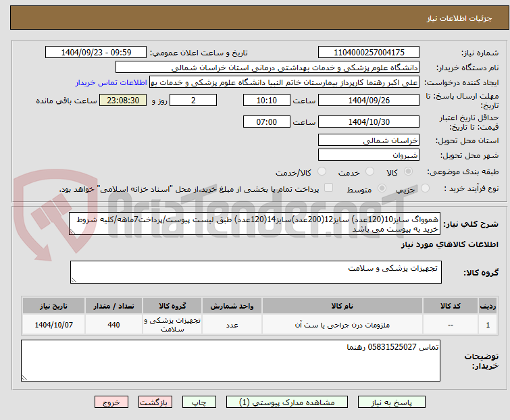
Task: Toggle the اسناد خزانه اسلامی payment checkbox
Action: (328, 188)
